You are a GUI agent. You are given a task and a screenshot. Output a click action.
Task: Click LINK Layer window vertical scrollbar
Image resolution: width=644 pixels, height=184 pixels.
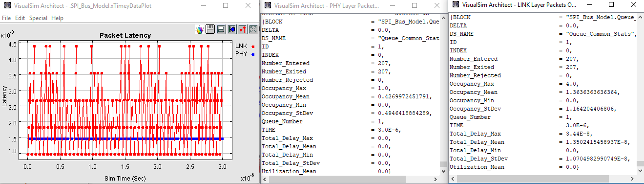pyautogui.click(x=640, y=93)
